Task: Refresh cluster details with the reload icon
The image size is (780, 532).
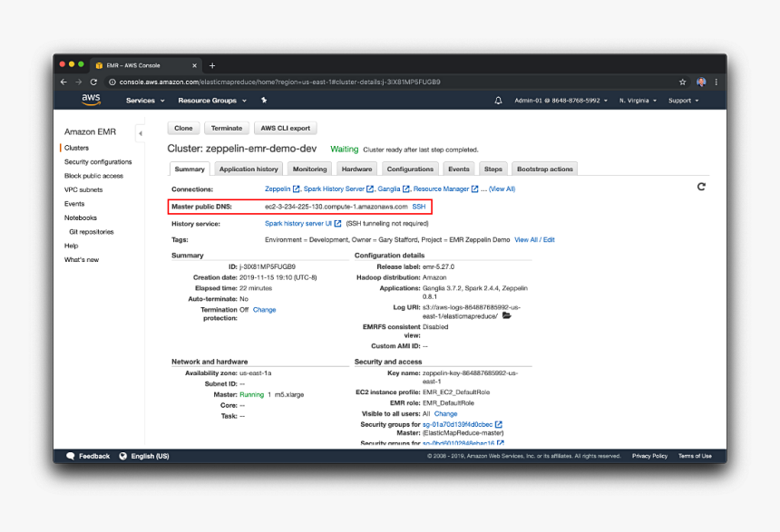Action: click(701, 187)
